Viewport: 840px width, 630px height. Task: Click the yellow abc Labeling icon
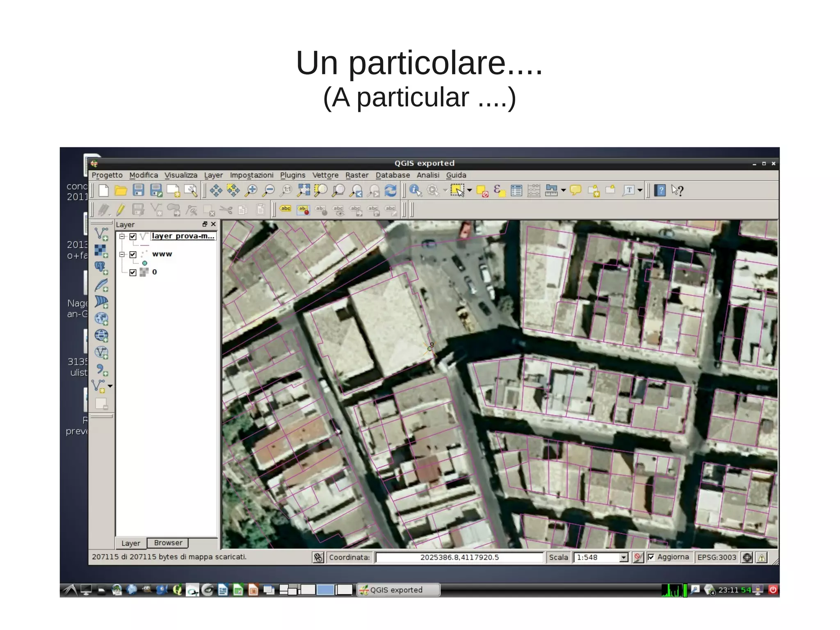285,209
